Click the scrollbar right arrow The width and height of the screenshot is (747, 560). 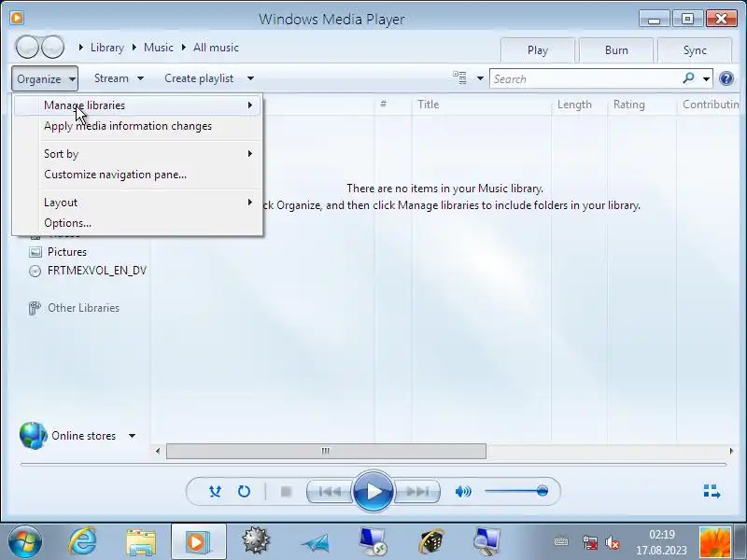[731, 451]
